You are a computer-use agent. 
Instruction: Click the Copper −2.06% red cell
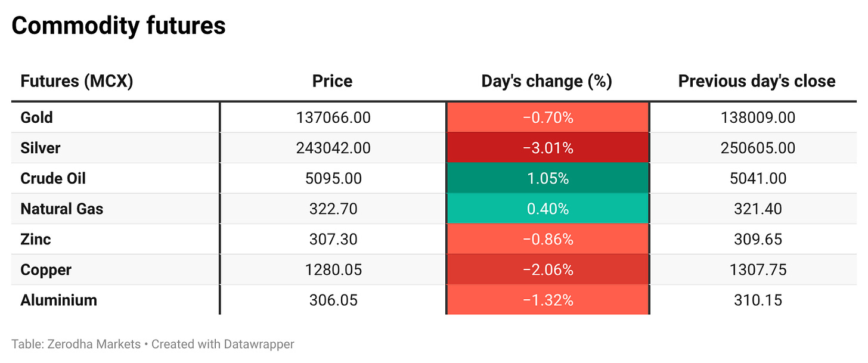pos(547,269)
